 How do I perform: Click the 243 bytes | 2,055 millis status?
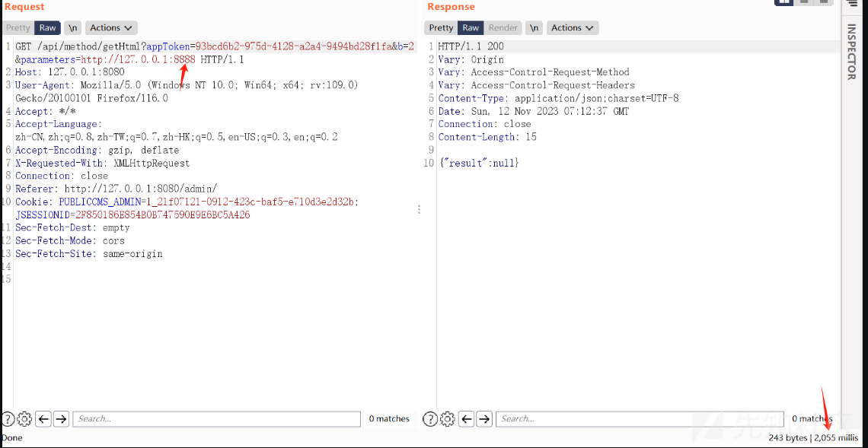814,437
